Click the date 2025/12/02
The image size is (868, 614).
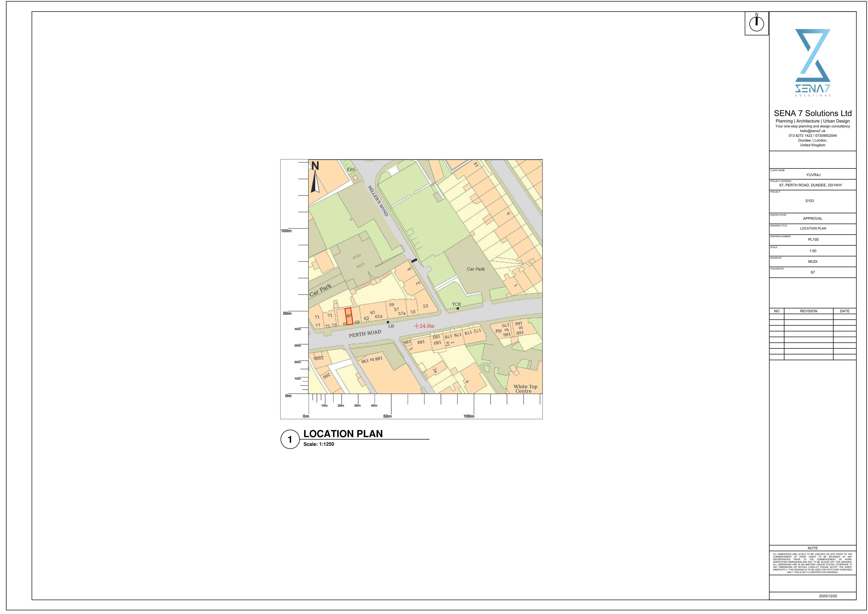(828, 596)
